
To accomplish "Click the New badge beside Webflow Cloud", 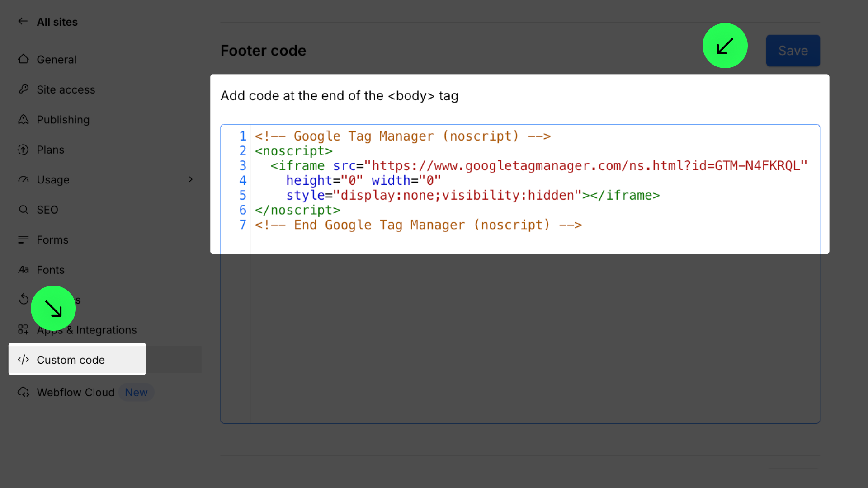I will [136, 392].
